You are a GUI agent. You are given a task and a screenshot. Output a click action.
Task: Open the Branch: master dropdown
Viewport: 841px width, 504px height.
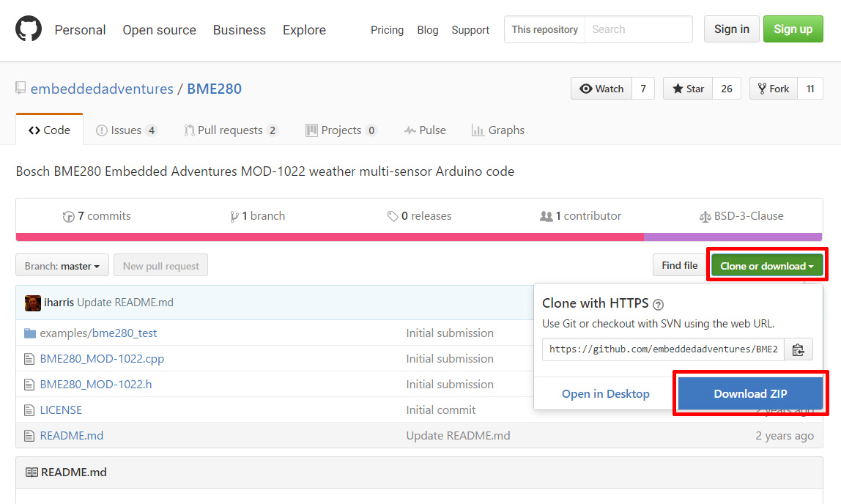pyautogui.click(x=62, y=266)
